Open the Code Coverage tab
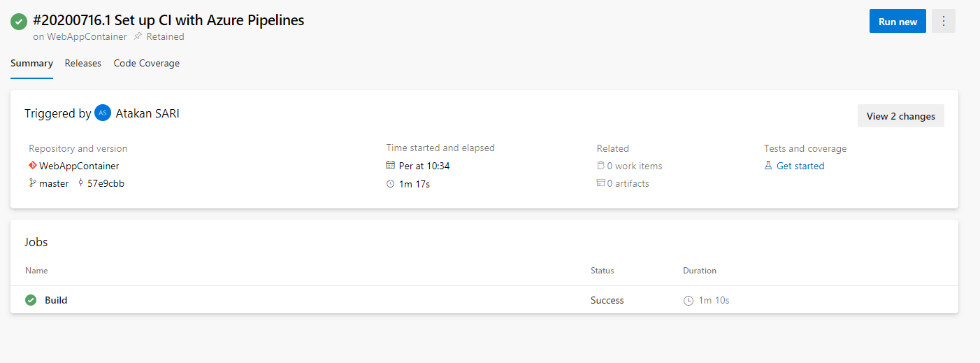 [x=147, y=63]
